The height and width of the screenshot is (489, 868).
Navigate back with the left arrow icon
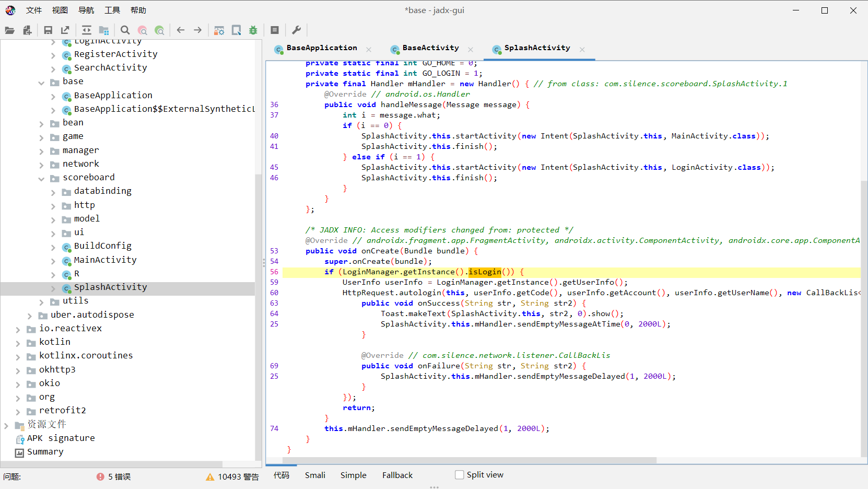pyautogui.click(x=181, y=30)
